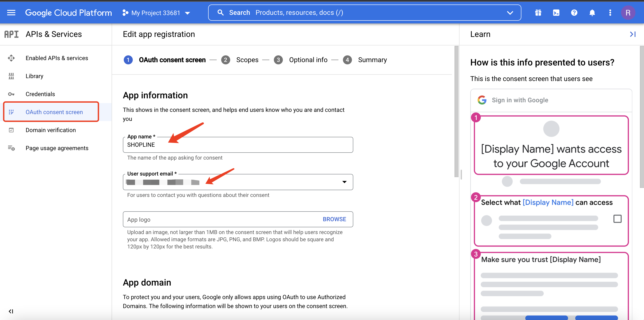
Task: Click 'How is this info presented to users?'
Action: [x=542, y=63]
